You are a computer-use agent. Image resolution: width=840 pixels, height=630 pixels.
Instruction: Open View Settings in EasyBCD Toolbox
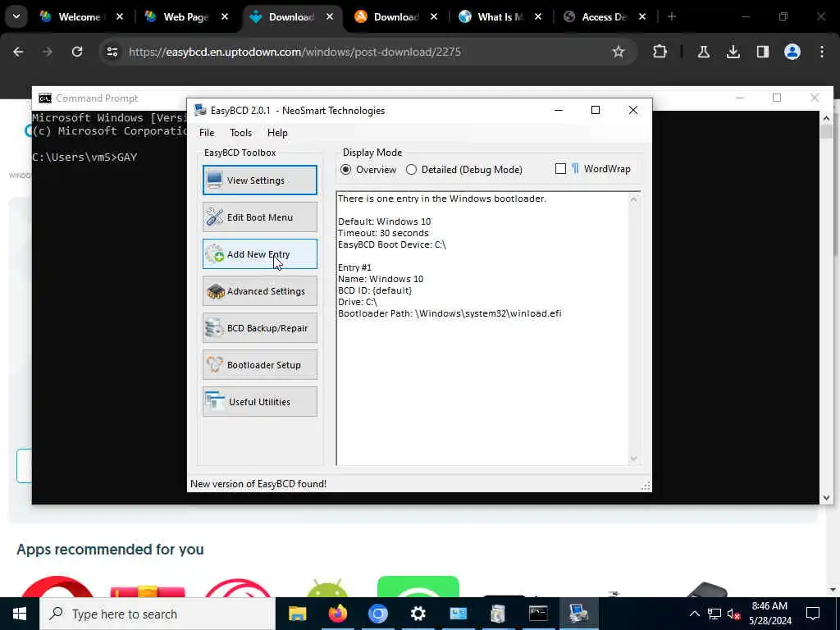click(260, 180)
